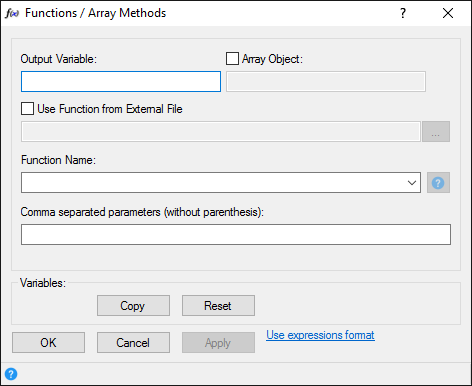This screenshot has width=472, height=386.
Task: Open function help next to Function Name
Action: tap(438, 183)
